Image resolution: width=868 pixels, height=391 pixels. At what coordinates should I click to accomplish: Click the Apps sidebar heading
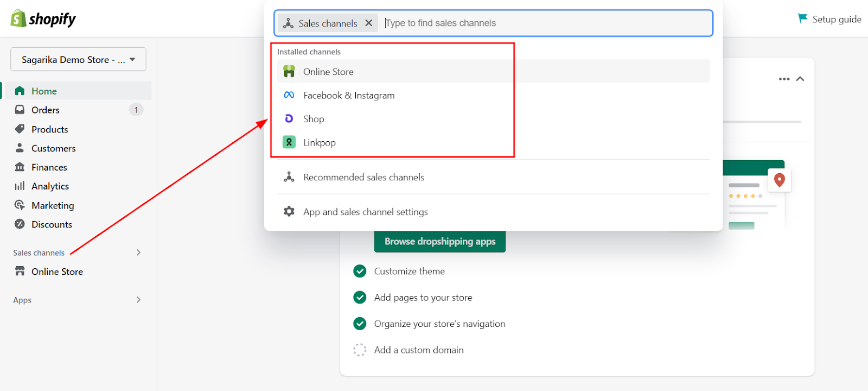22,300
